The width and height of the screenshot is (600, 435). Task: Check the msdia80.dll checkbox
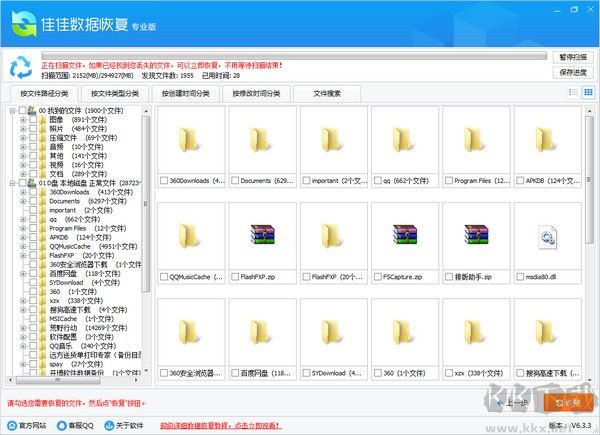[x=520, y=277]
